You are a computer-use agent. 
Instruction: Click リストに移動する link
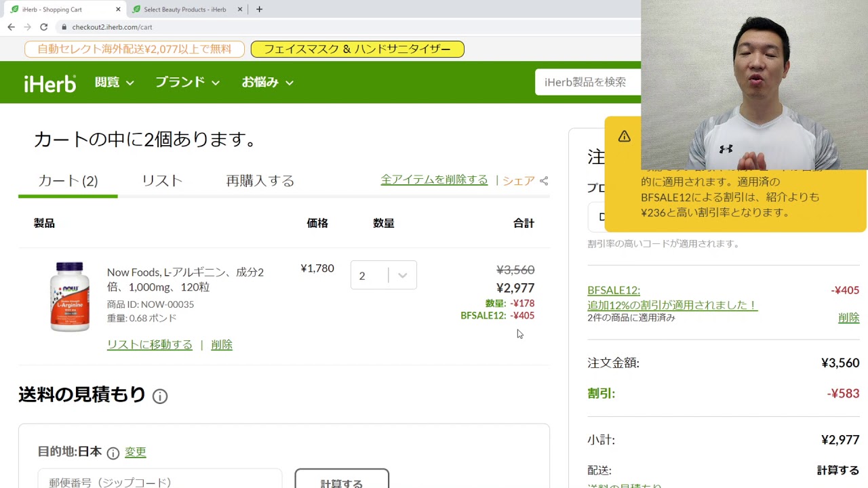[149, 345]
